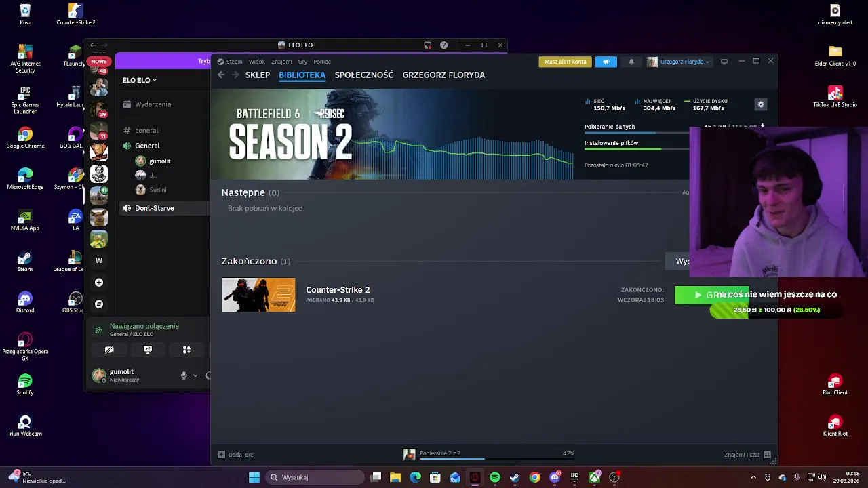Click user gumolit in General voice channel
Image resolution: width=868 pixels, height=488 pixels.
[x=159, y=161]
